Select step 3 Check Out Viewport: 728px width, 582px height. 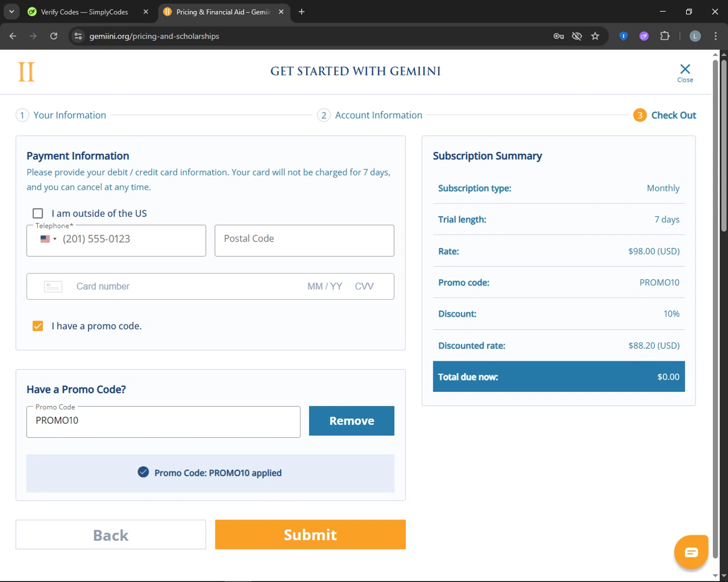point(665,115)
